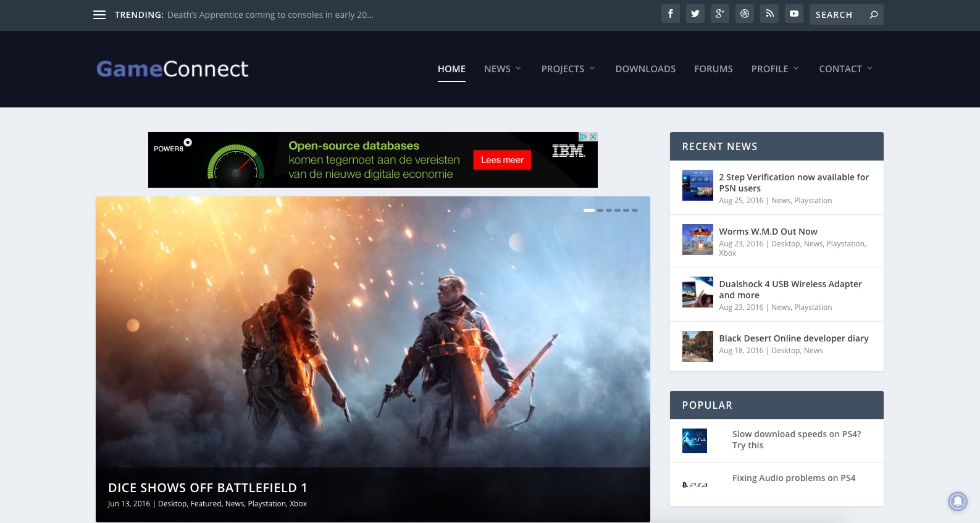Open the Forums menu item
Viewport: 980px width, 523px height.
(x=713, y=69)
